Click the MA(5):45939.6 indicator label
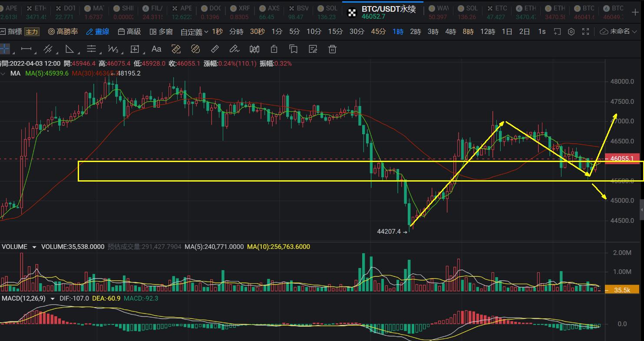This screenshot has width=644, height=341. click(47, 73)
